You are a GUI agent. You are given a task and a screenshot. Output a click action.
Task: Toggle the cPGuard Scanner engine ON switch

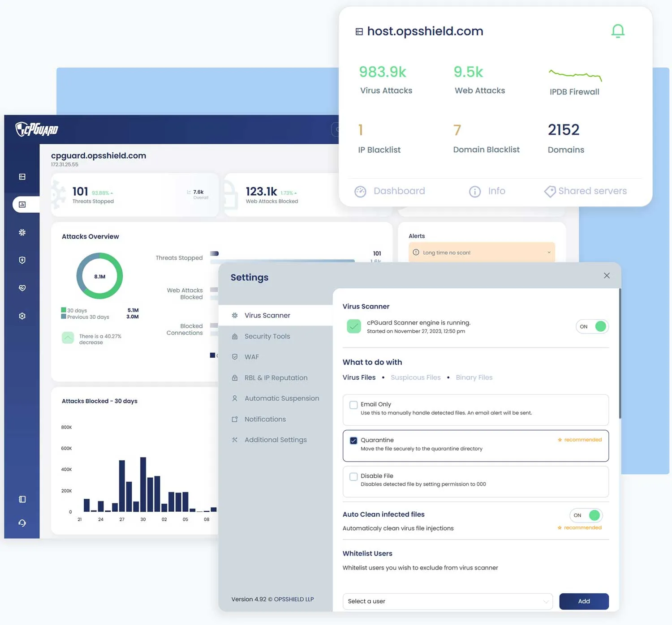[x=592, y=326]
